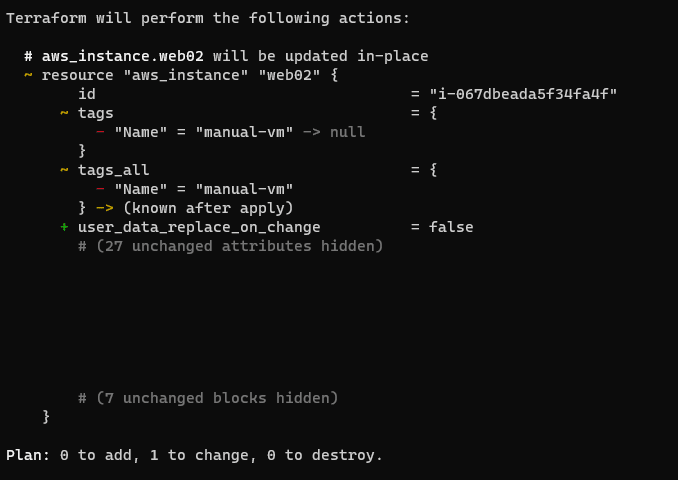The image size is (678, 480).
Task: Click the yellow tilde next to tags
Action: (x=64, y=113)
